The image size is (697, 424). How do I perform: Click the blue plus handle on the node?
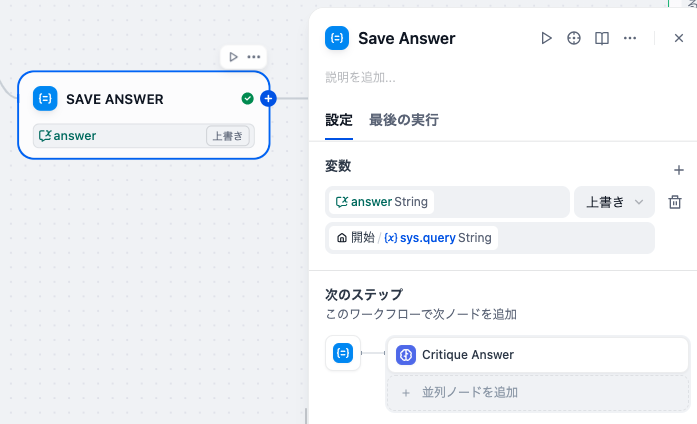coord(268,99)
